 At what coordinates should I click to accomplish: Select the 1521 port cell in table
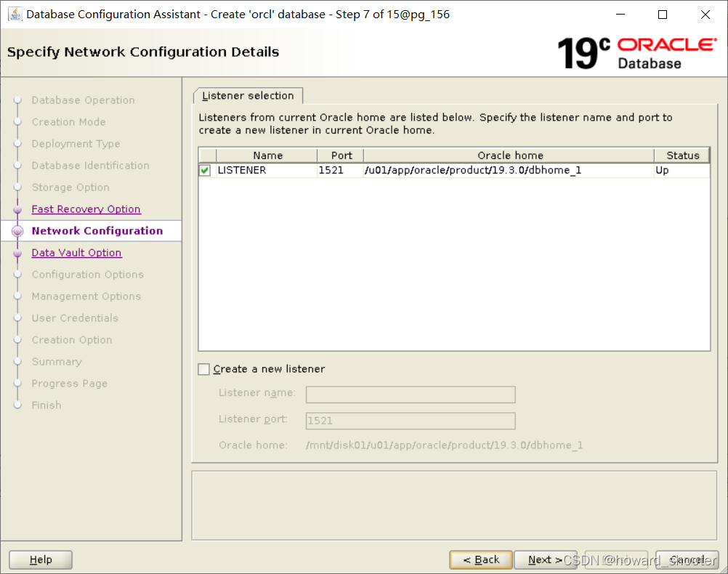pyautogui.click(x=341, y=171)
